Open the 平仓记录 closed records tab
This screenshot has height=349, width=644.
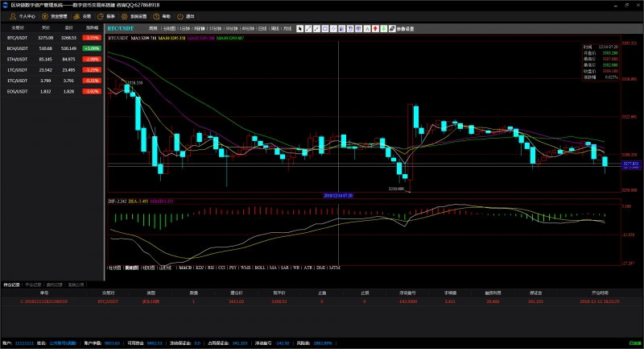(33, 285)
